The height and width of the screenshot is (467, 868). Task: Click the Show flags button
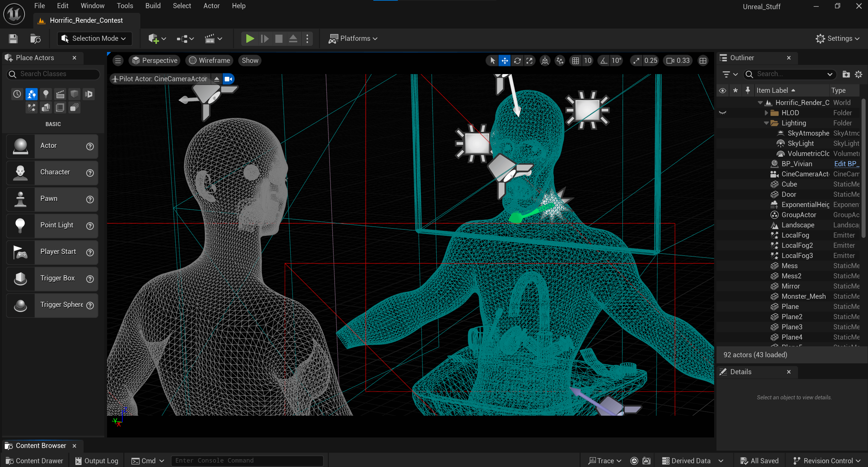[250, 60]
